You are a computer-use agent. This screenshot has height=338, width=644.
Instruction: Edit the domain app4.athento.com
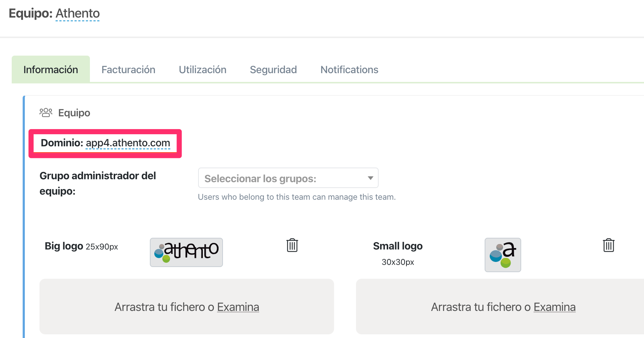click(128, 143)
